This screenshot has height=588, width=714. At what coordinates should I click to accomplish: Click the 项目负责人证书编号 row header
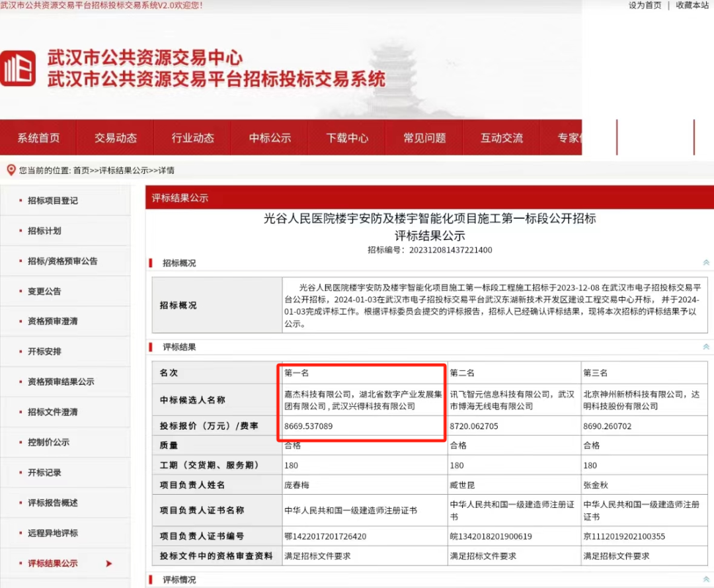(x=218, y=536)
